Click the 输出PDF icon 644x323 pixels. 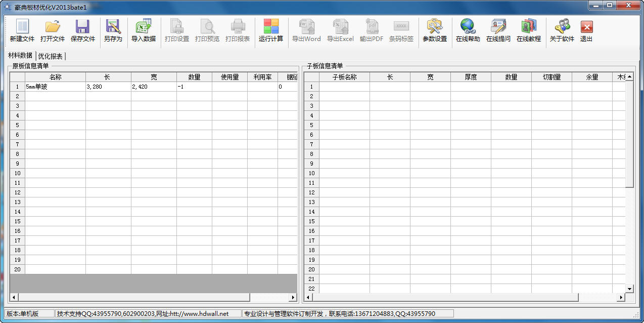tap(372, 31)
